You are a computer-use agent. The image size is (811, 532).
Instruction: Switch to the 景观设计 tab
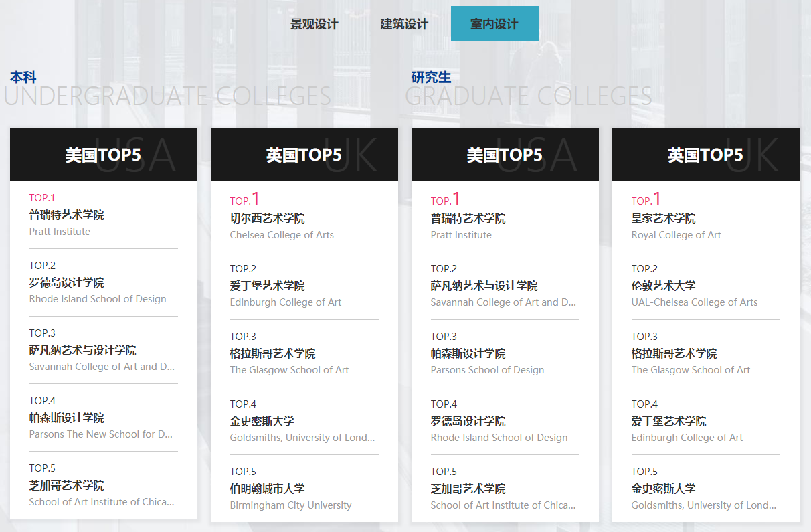point(314,24)
